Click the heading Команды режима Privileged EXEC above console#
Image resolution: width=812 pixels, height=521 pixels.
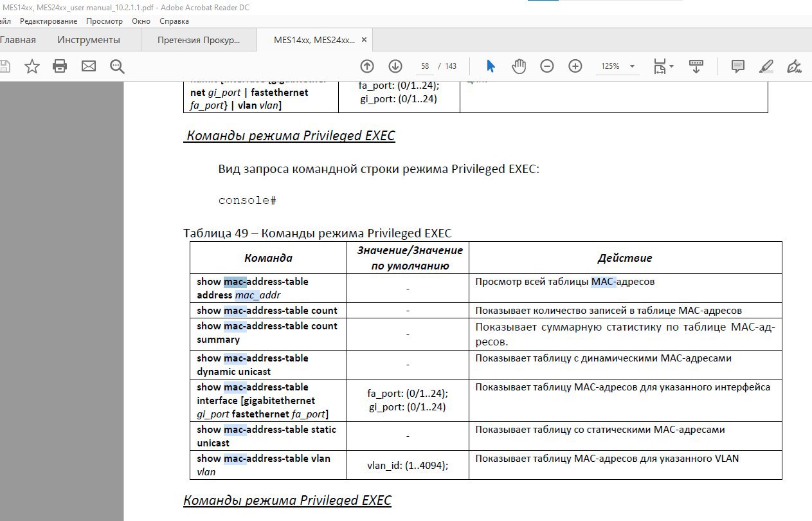pyautogui.click(x=289, y=135)
